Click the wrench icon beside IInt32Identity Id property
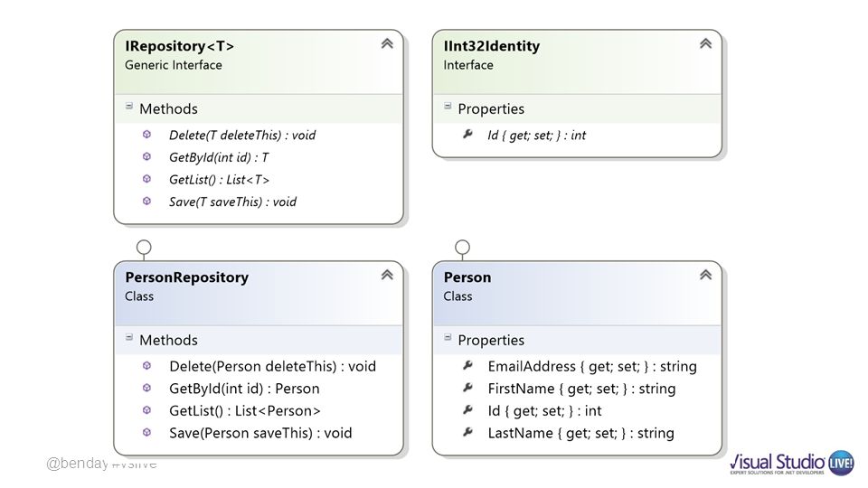Image resolution: width=868 pixels, height=488 pixels. point(467,134)
